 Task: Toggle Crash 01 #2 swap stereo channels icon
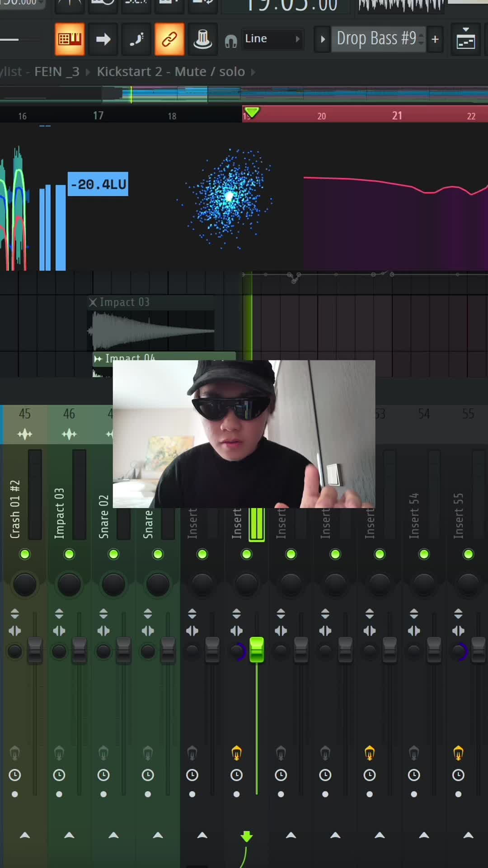tap(15, 631)
